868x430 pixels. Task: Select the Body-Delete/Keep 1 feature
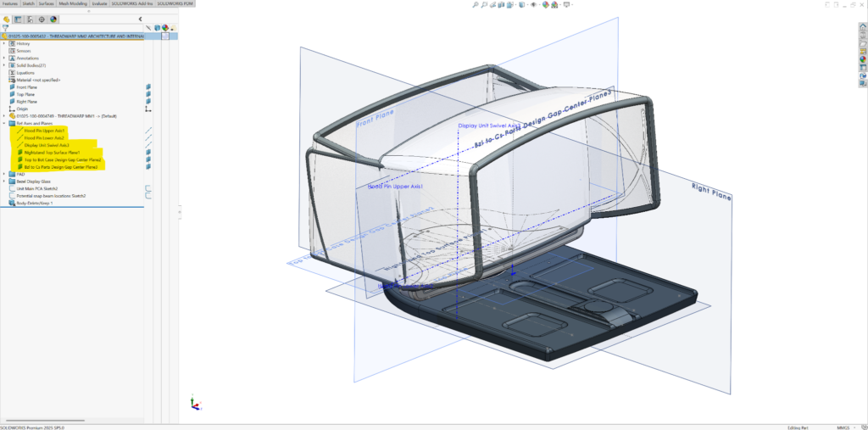pyautogui.click(x=35, y=203)
